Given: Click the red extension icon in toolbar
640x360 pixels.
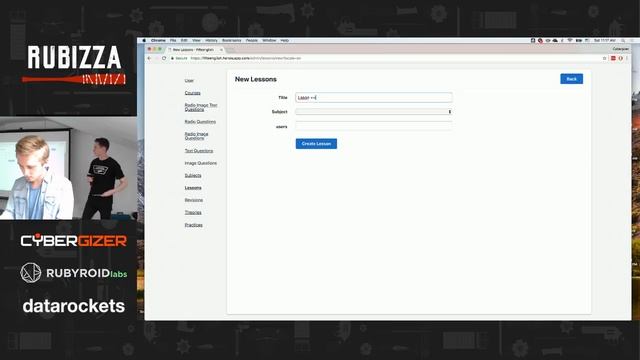Looking at the screenshot, I should click(x=613, y=58).
